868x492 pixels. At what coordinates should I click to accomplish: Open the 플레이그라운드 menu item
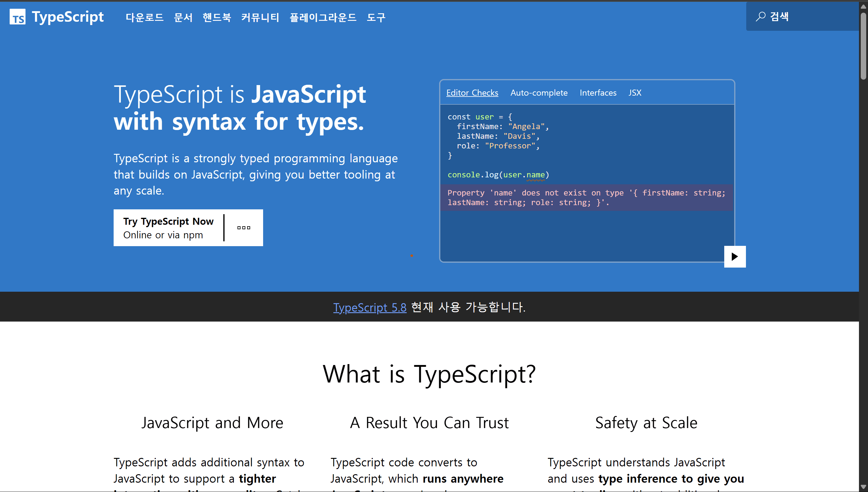323,17
